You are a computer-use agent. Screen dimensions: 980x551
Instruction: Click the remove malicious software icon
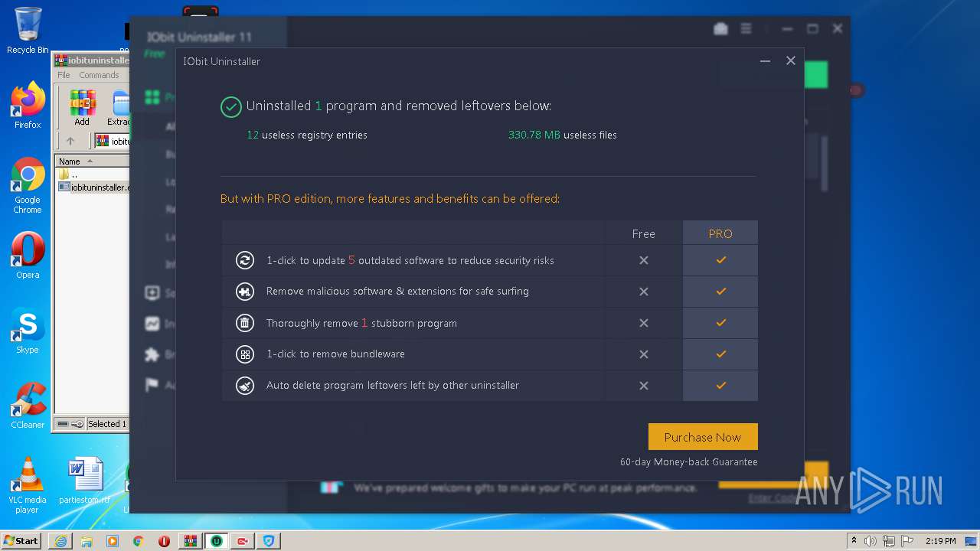click(x=244, y=292)
